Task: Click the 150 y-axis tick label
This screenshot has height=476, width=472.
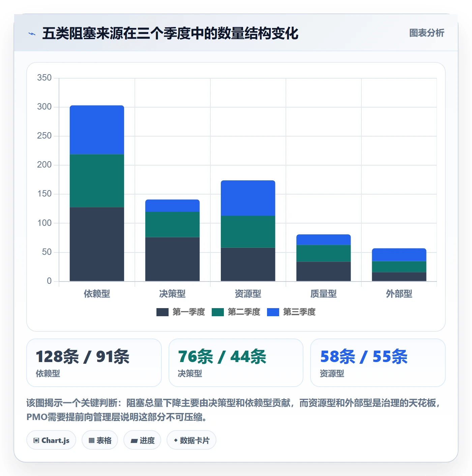Action: (44, 194)
